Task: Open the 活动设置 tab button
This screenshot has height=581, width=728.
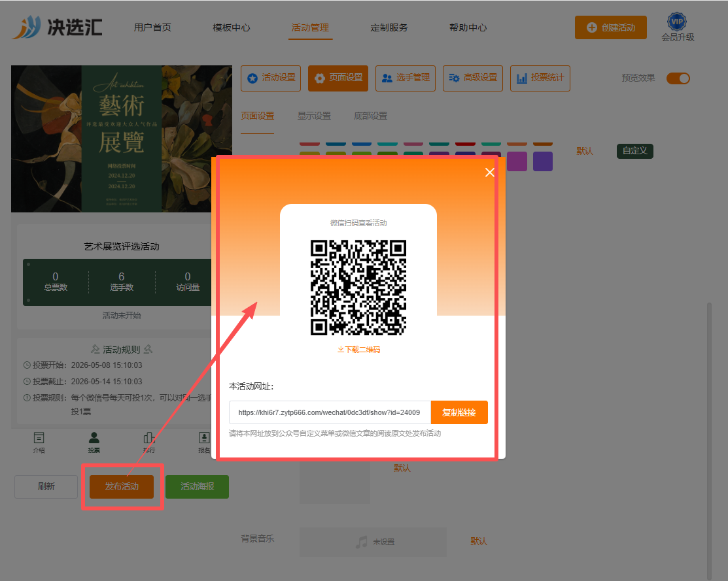Action: coord(271,78)
